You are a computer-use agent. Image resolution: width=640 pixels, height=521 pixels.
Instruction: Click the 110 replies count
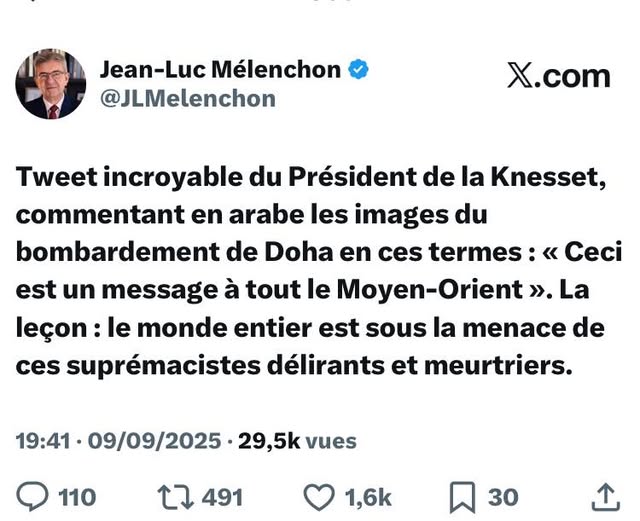tap(77, 497)
